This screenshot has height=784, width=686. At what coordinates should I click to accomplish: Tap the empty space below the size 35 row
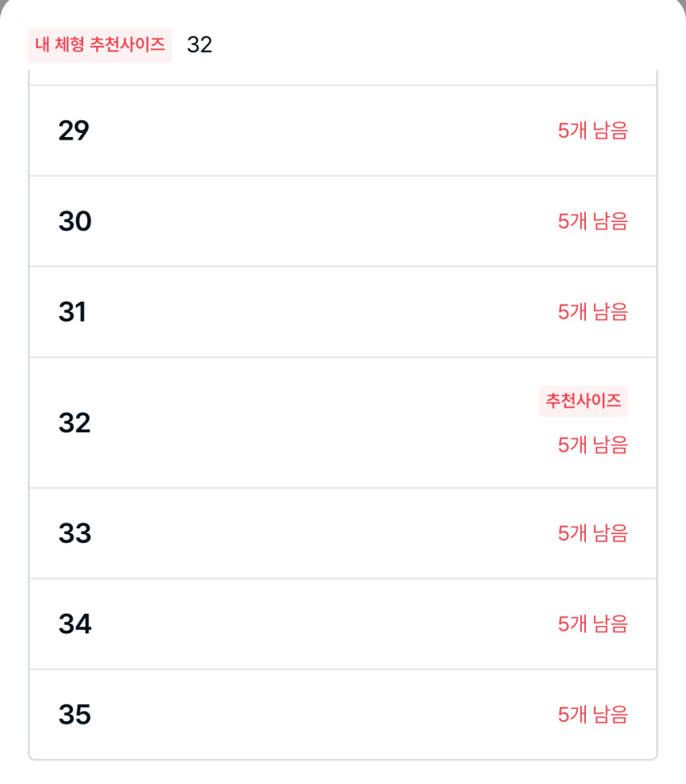tap(343, 772)
